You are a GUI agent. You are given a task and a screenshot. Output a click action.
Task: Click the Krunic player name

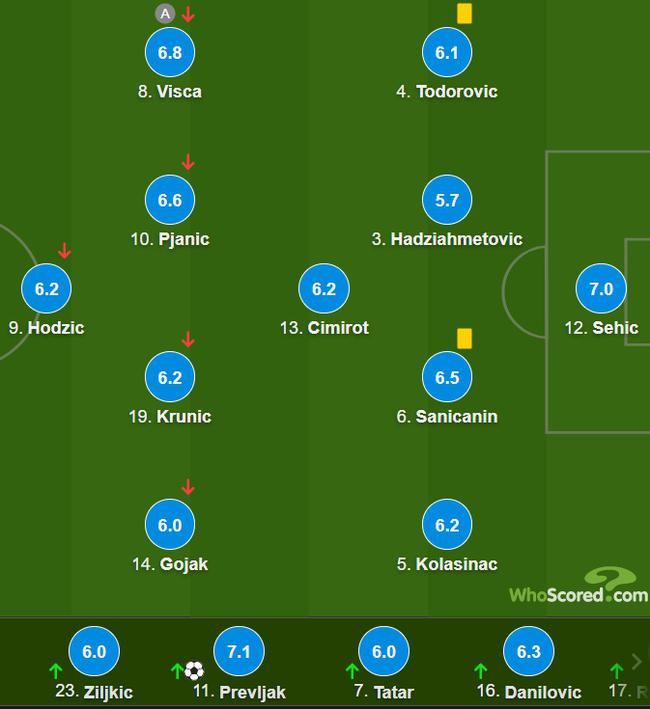[x=170, y=416]
